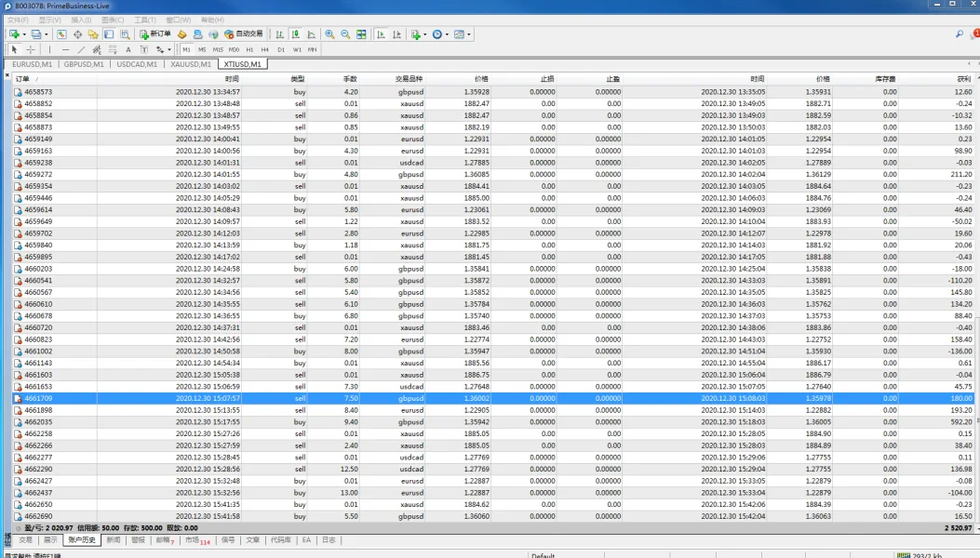Open the 新闻 tab in terminal panel
This screenshot has width=980, height=558.
(x=113, y=539)
